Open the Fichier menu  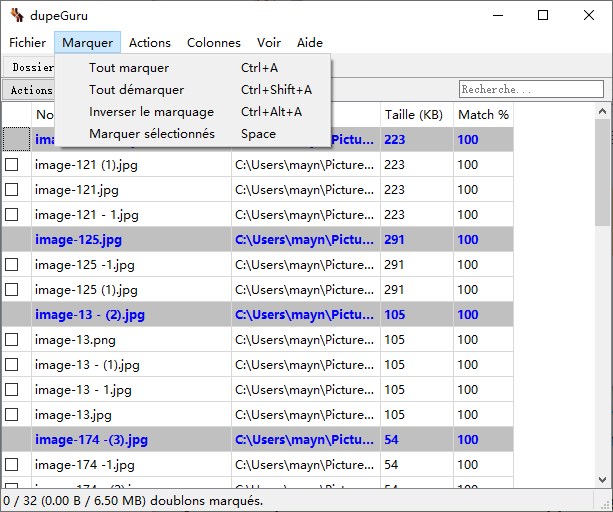click(27, 43)
